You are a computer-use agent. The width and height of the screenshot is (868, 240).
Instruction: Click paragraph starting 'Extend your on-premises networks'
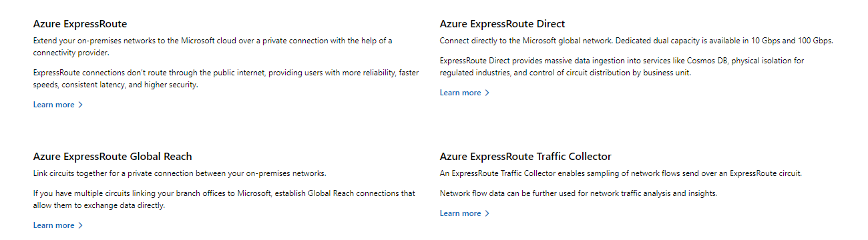click(x=213, y=47)
